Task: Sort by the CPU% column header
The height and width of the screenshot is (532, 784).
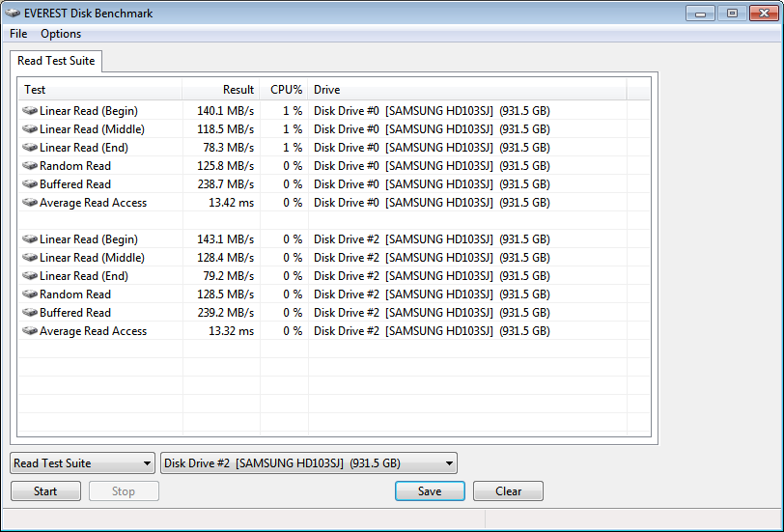Action: pyautogui.click(x=284, y=90)
